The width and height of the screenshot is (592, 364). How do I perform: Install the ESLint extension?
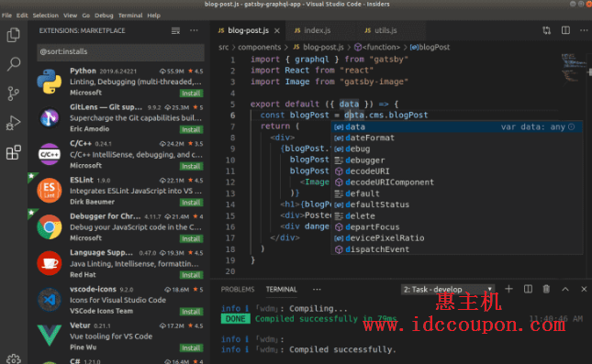pyautogui.click(x=191, y=203)
